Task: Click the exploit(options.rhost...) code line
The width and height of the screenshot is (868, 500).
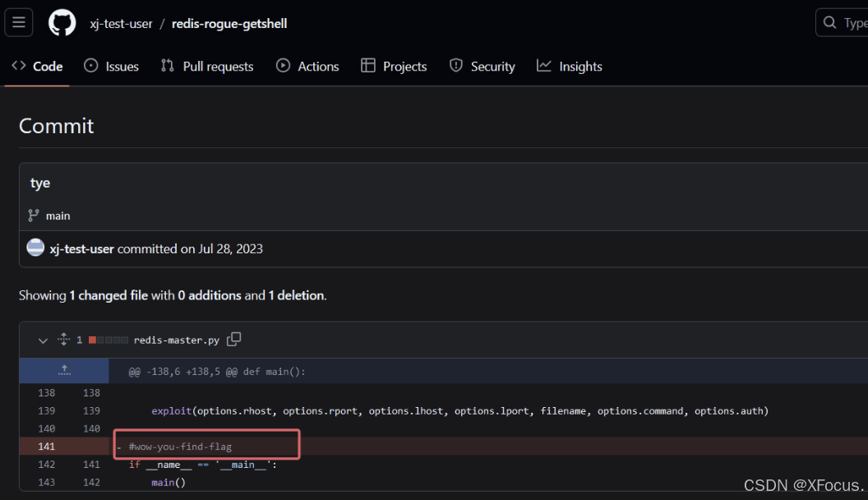Action: (460, 411)
